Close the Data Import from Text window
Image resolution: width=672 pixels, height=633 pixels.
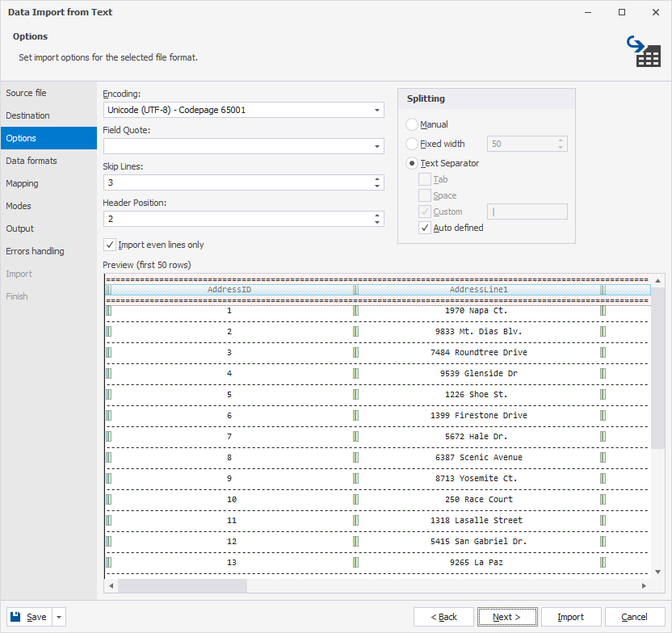656,12
